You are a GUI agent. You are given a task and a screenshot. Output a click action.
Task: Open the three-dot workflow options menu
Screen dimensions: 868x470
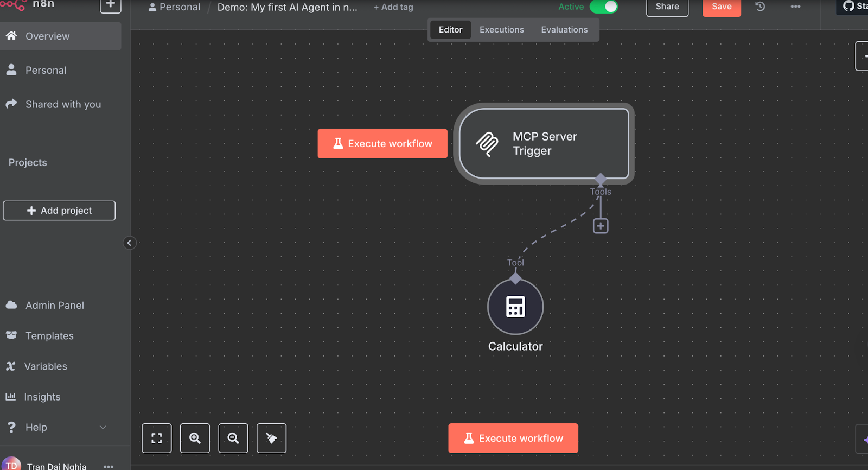pos(795,7)
